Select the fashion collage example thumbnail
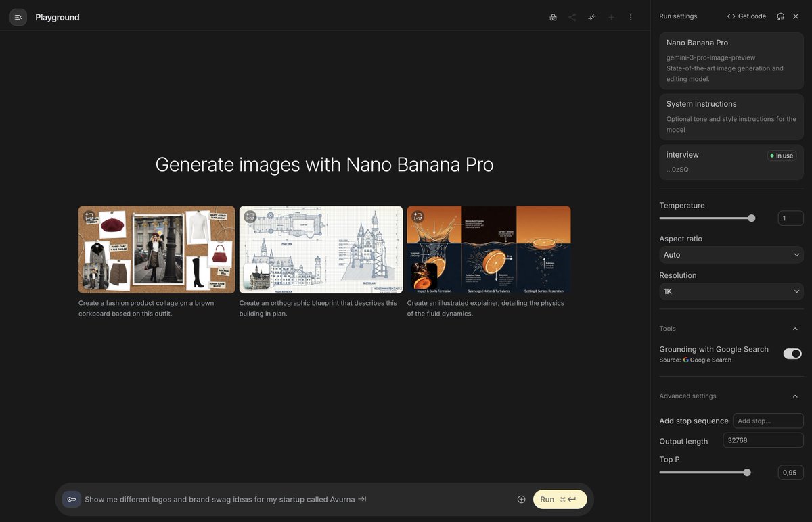The width and height of the screenshot is (812, 522). pos(156,250)
